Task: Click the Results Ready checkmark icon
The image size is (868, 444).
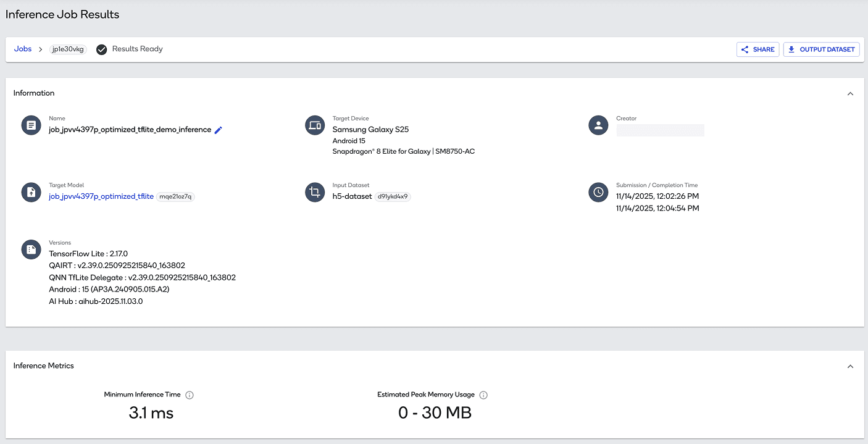Action: pos(101,49)
